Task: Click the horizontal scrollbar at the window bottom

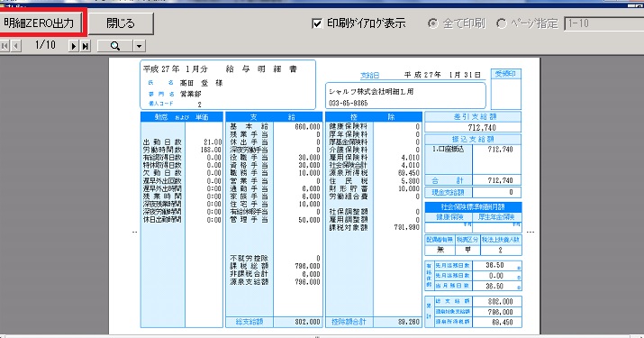Action: point(322,336)
